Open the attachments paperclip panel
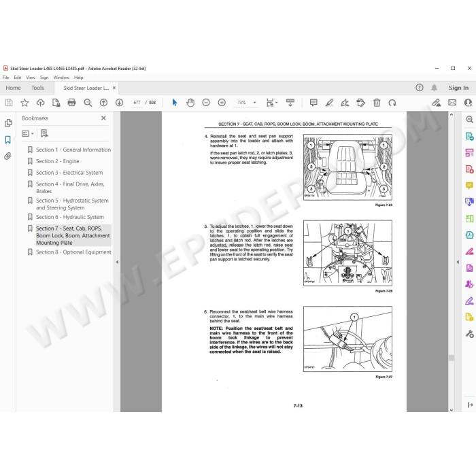 point(7,156)
